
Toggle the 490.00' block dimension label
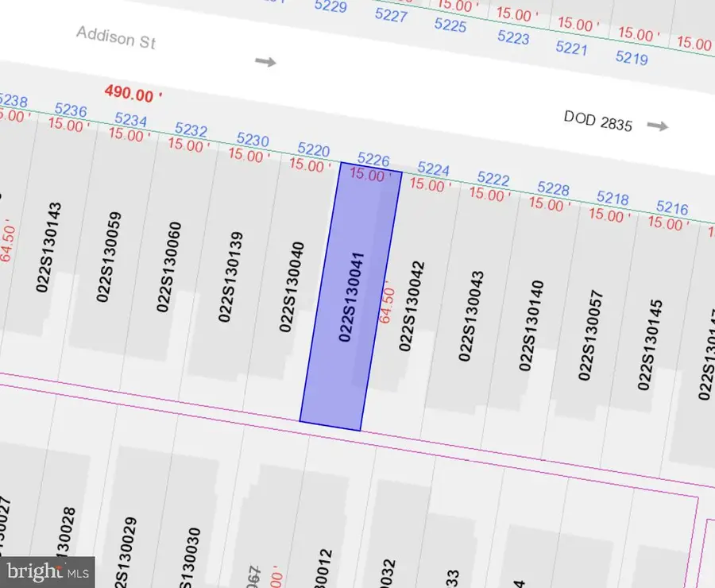(x=133, y=95)
